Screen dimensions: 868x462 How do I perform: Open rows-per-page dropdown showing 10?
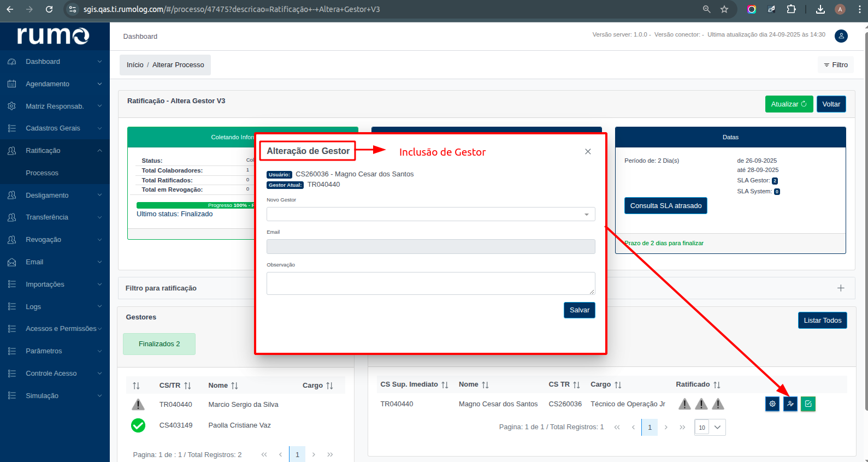(710, 428)
